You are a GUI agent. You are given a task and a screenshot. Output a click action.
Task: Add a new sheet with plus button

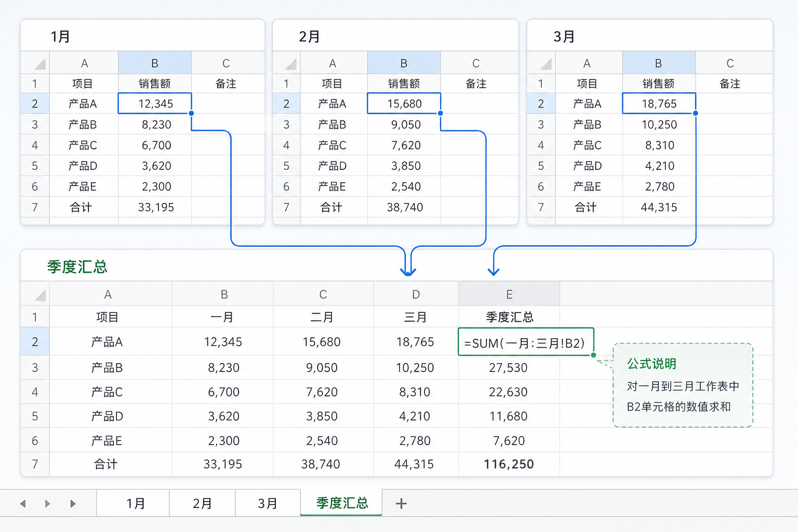click(401, 503)
